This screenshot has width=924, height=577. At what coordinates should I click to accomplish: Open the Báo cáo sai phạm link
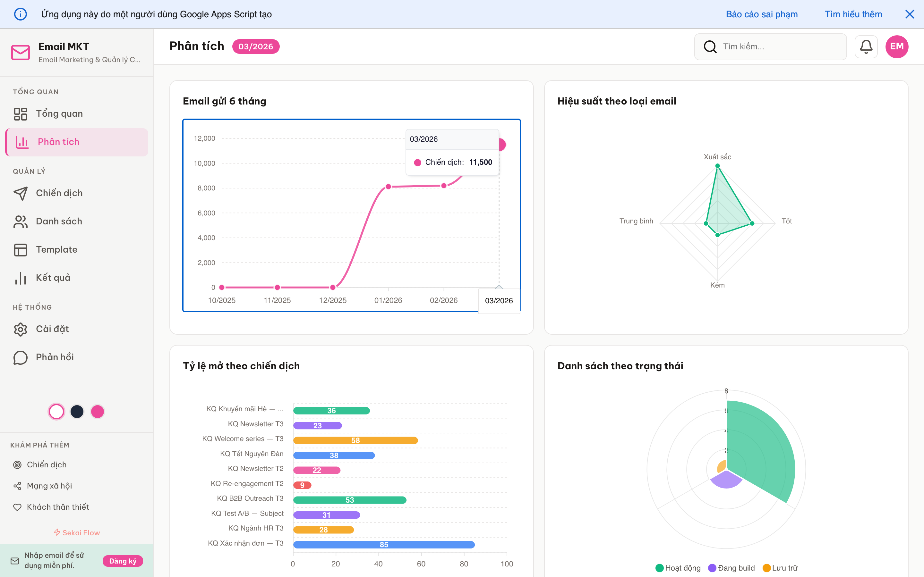[762, 14]
